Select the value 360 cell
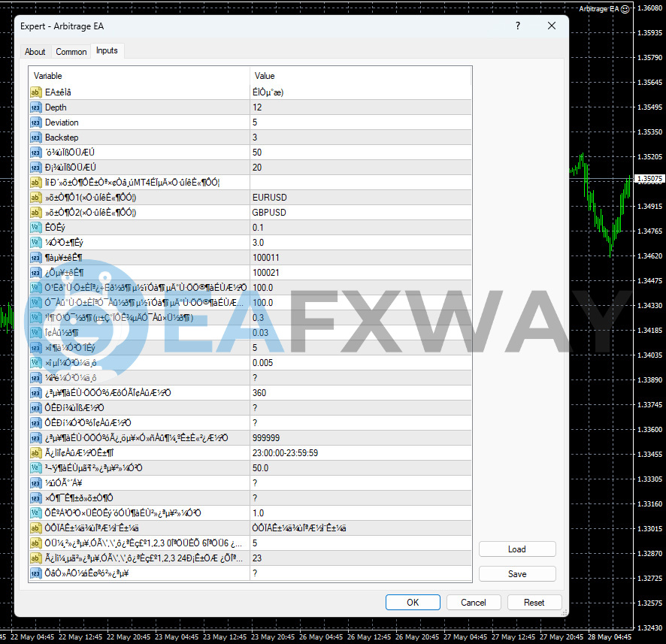This screenshot has height=644, width=666. 361,393
